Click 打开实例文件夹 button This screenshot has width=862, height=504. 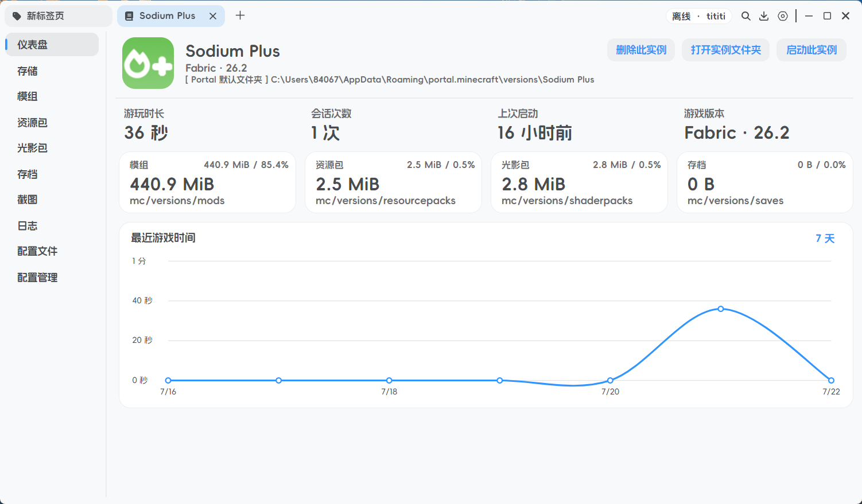click(x=726, y=50)
